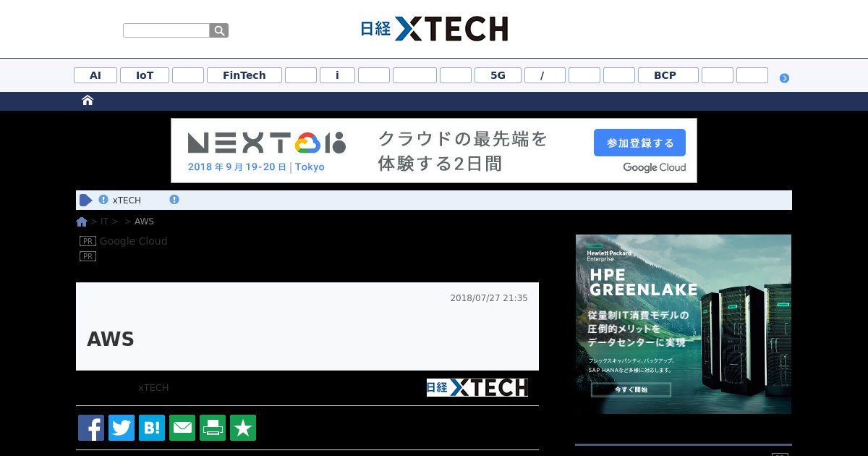This screenshot has width=868, height=456.
Task: Select the 'i' topic tag
Action: point(337,75)
